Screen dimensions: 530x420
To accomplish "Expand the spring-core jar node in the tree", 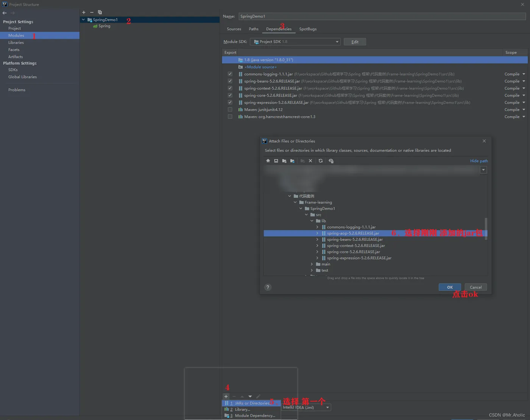I will [x=317, y=252].
